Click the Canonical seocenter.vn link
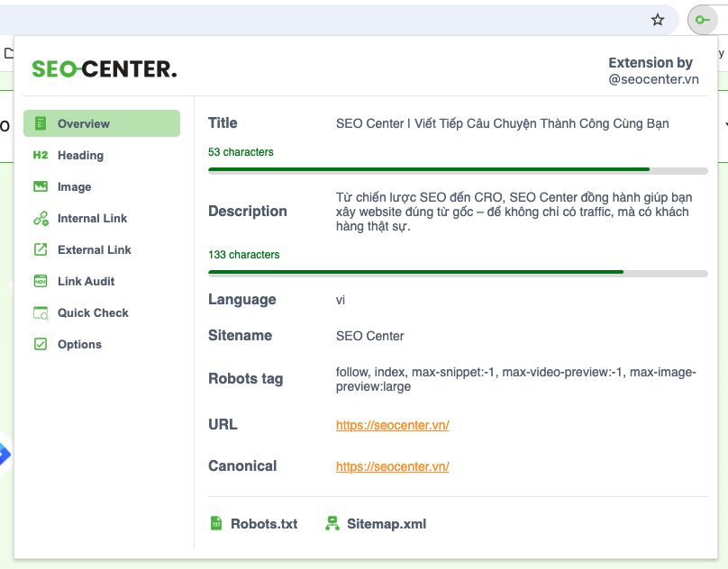 coord(392,466)
